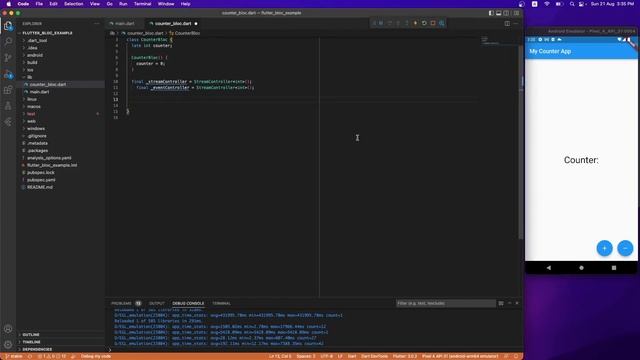Click the debug Pause button
Image resolution: width=640 pixels, height=360 pixels.
(381, 23)
